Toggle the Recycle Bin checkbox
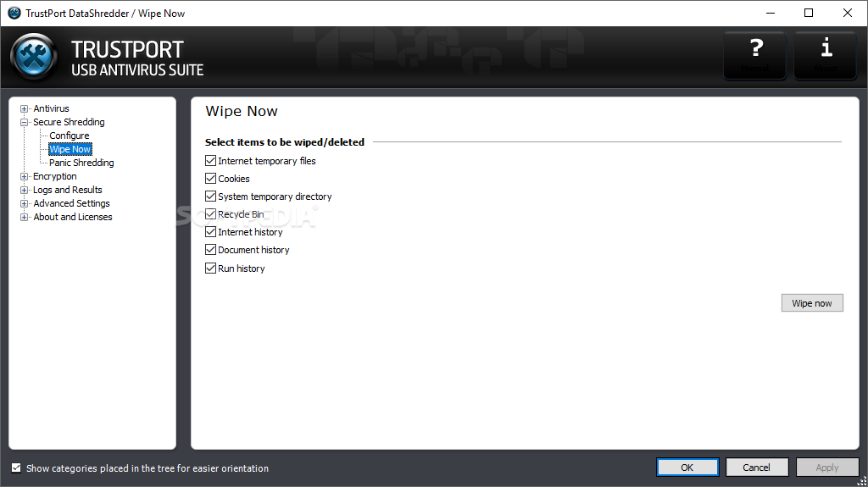 coord(210,213)
